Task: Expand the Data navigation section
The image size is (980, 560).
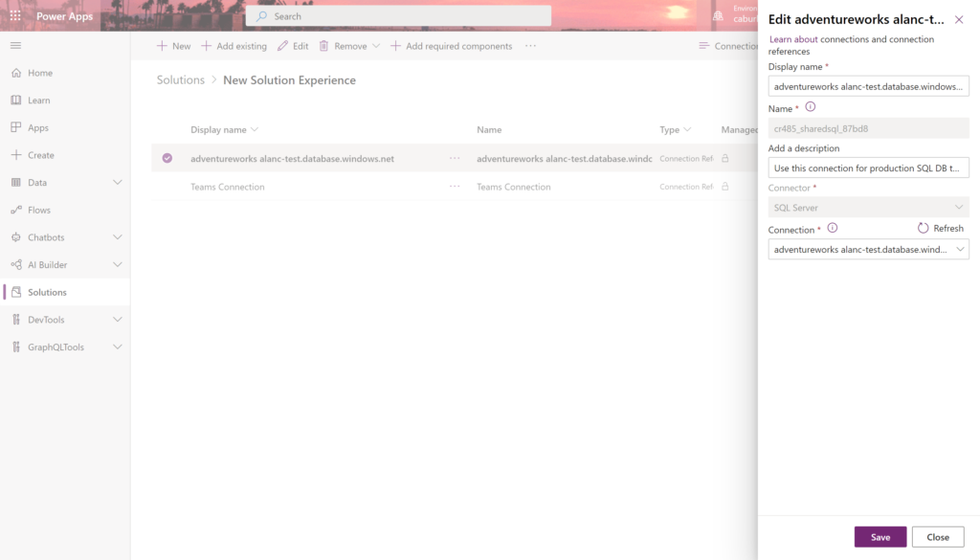Action: 118,183
